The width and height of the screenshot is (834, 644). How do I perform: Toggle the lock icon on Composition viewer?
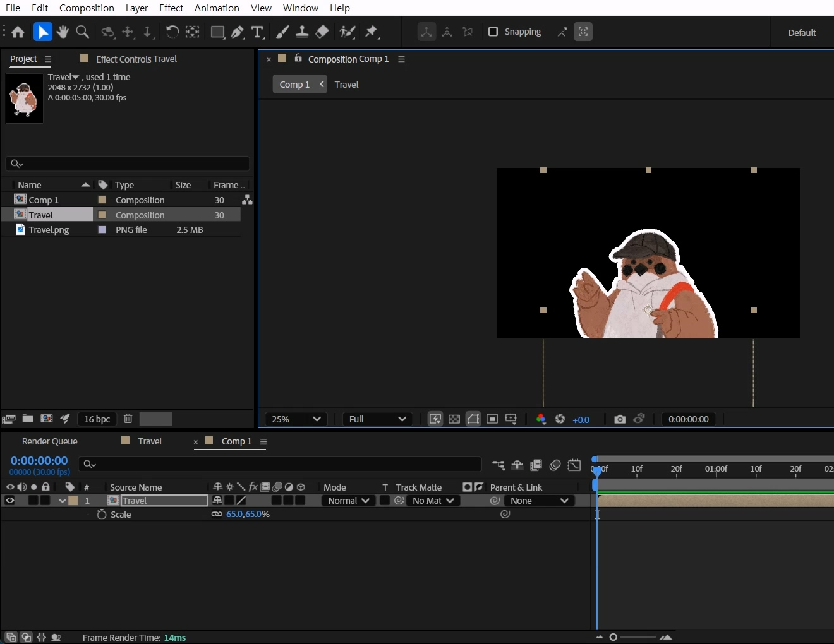point(298,58)
